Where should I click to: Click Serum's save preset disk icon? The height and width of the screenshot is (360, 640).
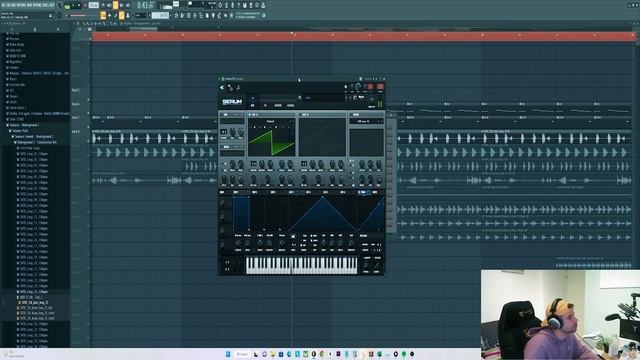tap(355, 98)
